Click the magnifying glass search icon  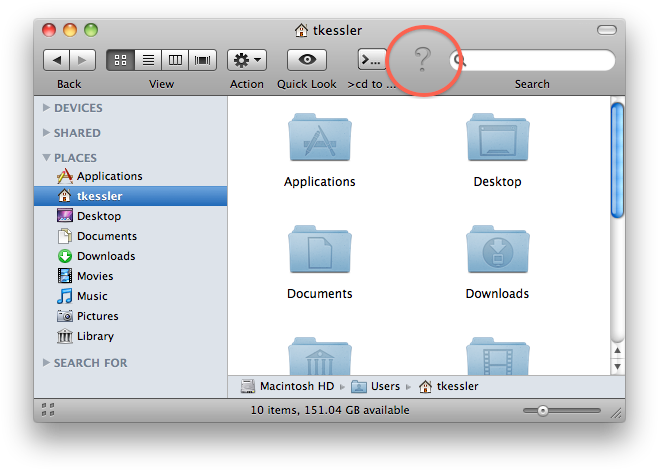(460, 60)
